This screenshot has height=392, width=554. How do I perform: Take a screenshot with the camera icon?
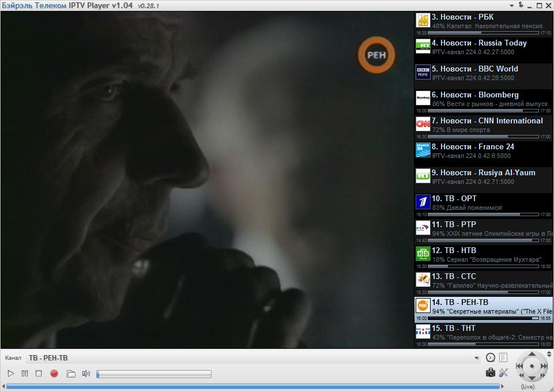[491, 372]
